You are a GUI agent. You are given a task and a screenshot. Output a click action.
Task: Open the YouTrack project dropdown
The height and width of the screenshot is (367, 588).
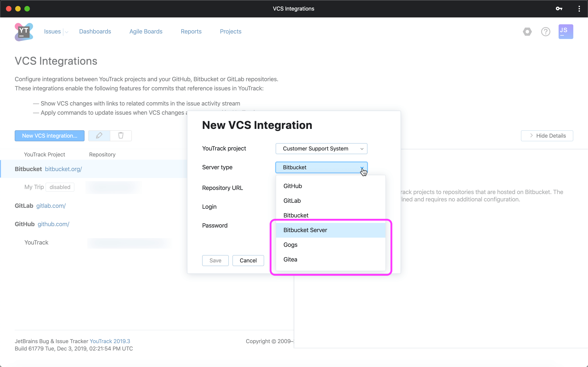[321, 149]
